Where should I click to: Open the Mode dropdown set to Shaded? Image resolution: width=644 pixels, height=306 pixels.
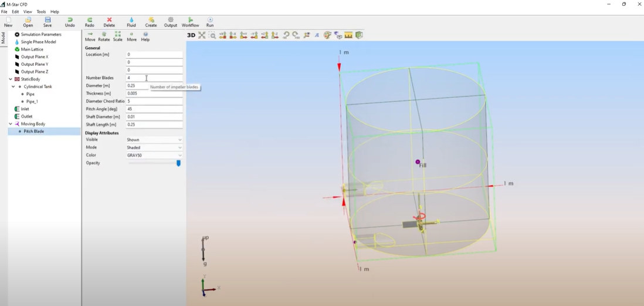tap(154, 147)
